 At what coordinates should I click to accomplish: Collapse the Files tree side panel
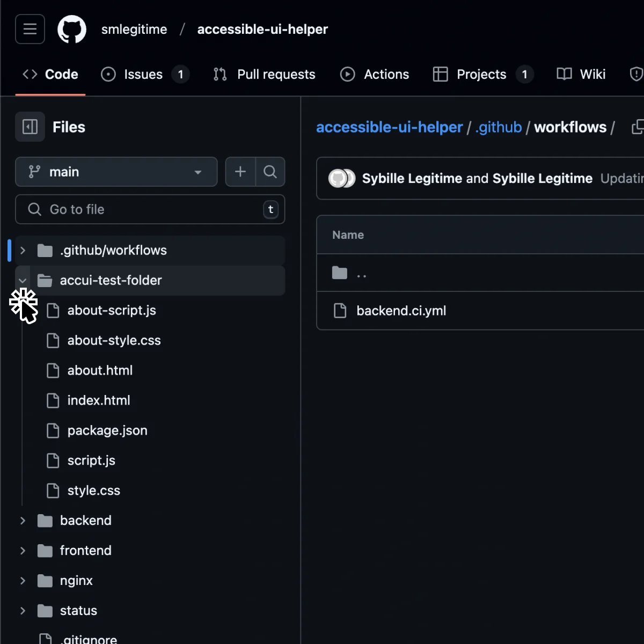tap(30, 127)
